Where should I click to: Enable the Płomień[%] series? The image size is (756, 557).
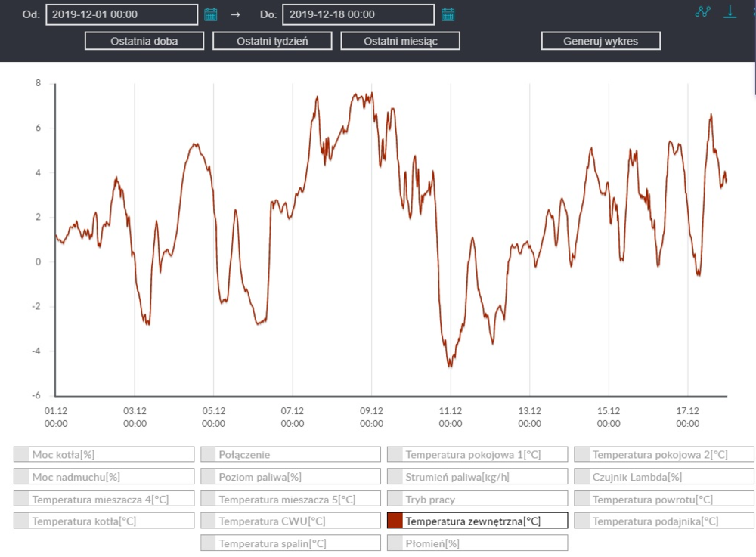478,543
